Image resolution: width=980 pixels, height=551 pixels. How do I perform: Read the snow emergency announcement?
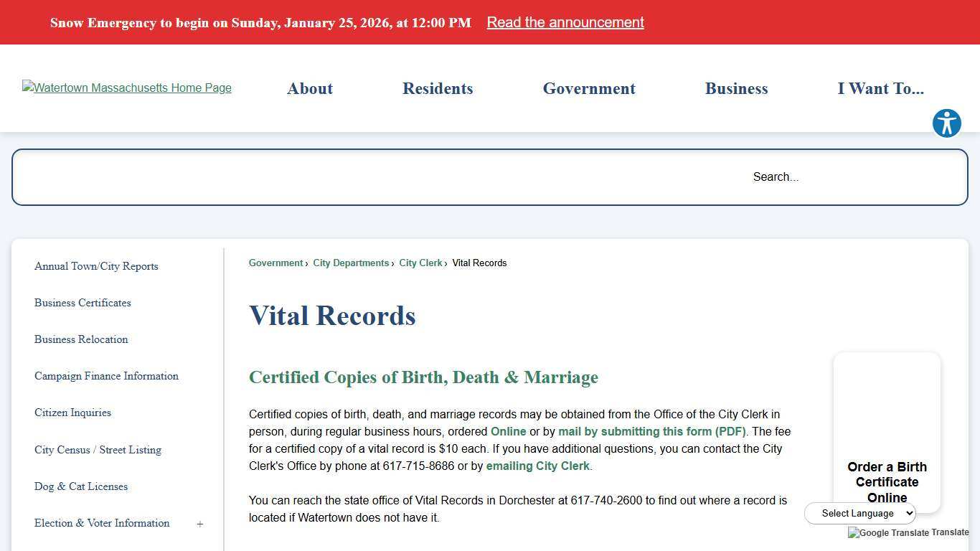(x=565, y=22)
